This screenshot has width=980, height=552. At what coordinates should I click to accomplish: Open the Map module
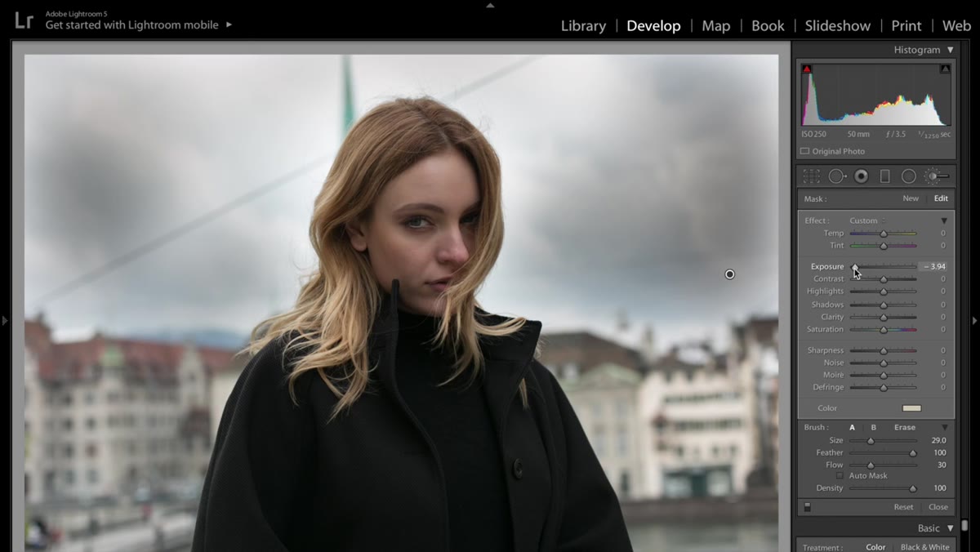coord(716,25)
